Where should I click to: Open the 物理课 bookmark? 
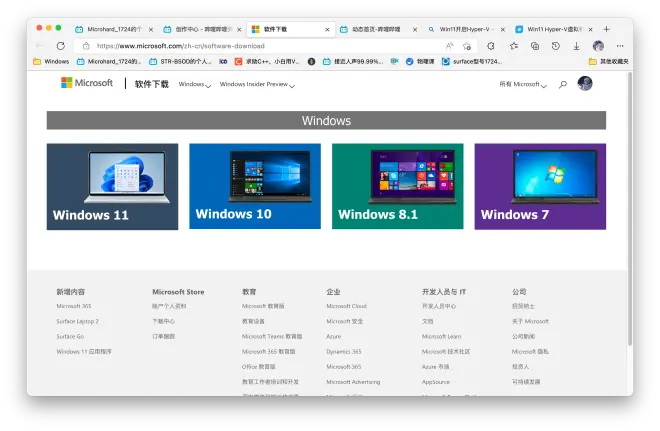420,61
